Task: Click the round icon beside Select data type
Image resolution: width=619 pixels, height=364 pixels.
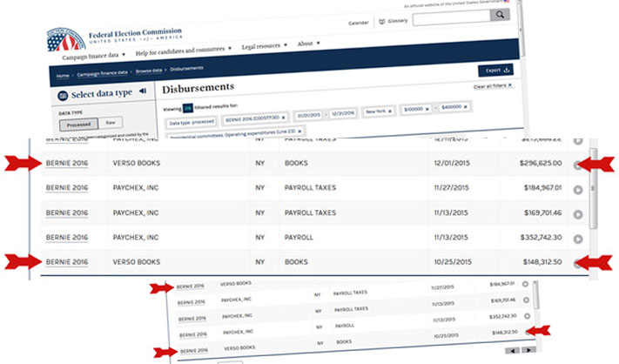Action: point(63,96)
